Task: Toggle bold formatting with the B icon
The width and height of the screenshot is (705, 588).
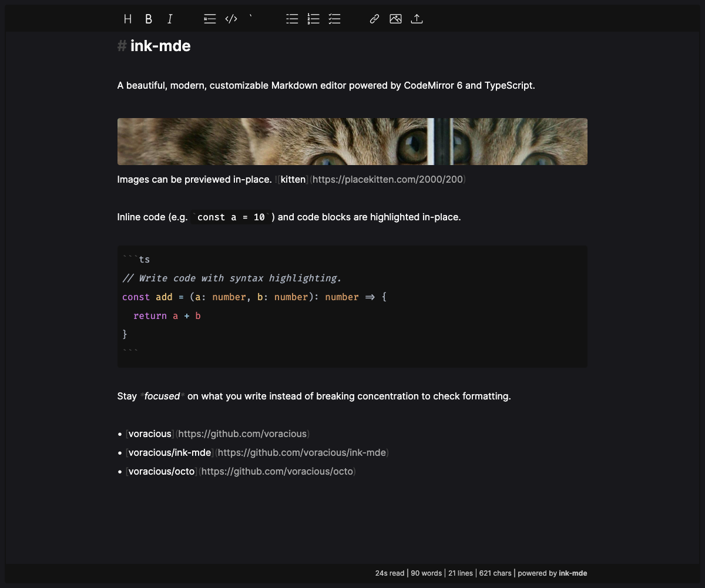Action: (x=149, y=19)
